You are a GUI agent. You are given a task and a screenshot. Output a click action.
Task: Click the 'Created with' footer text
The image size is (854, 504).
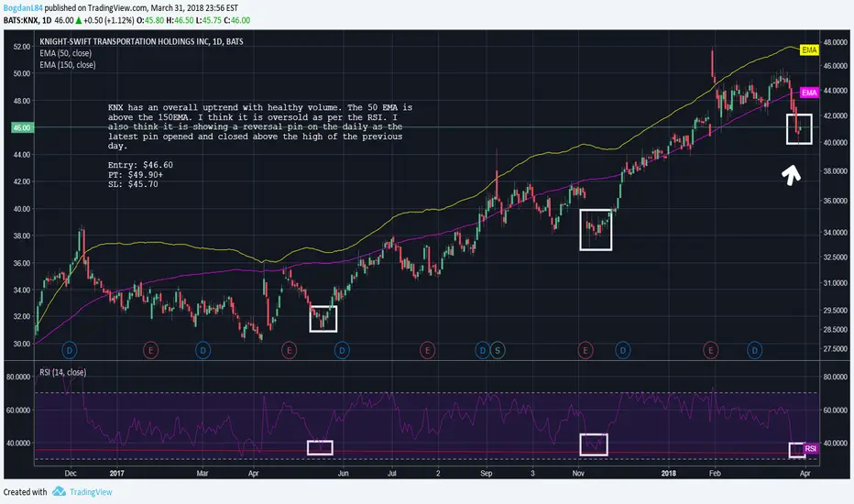click(x=25, y=492)
